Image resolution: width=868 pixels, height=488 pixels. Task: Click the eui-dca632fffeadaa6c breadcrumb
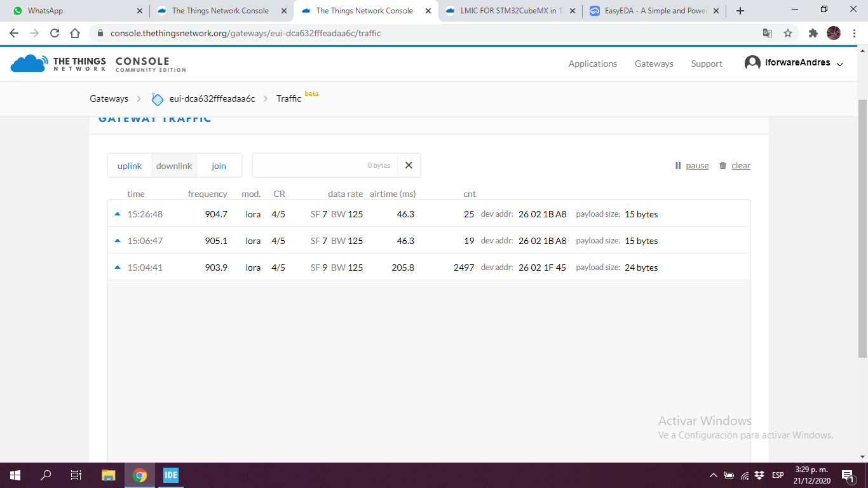[x=212, y=98]
